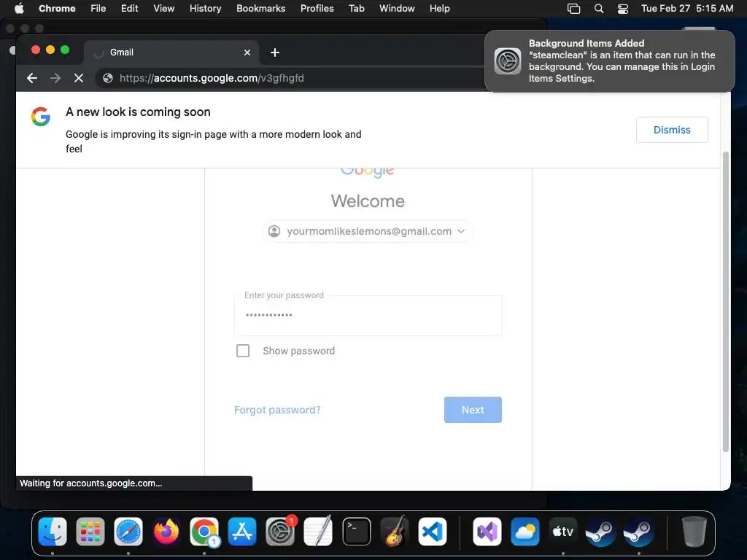Viewport: 747px width, 560px height.
Task: Open Spotlight search magnifier icon
Action: pyautogui.click(x=599, y=9)
